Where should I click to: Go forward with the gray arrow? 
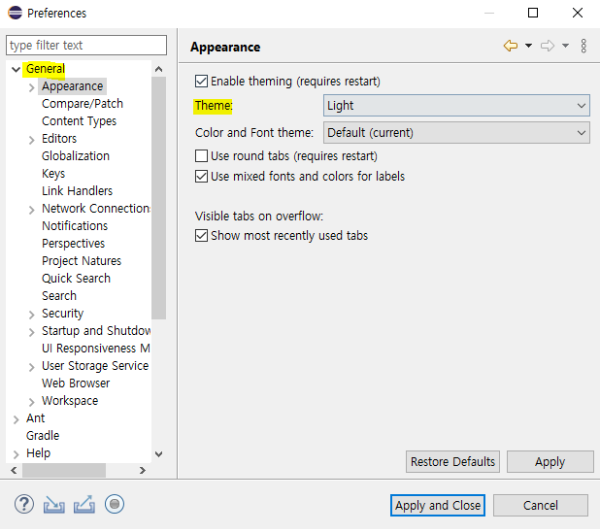click(x=547, y=46)
